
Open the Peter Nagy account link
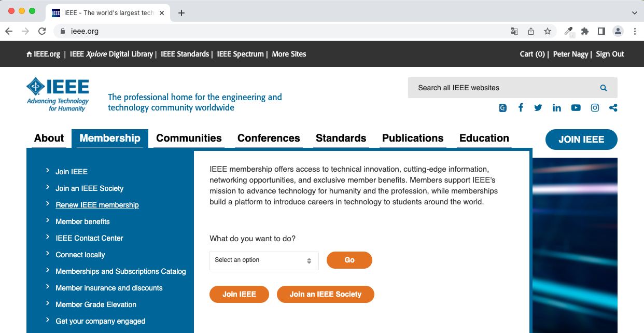(570, 54)
